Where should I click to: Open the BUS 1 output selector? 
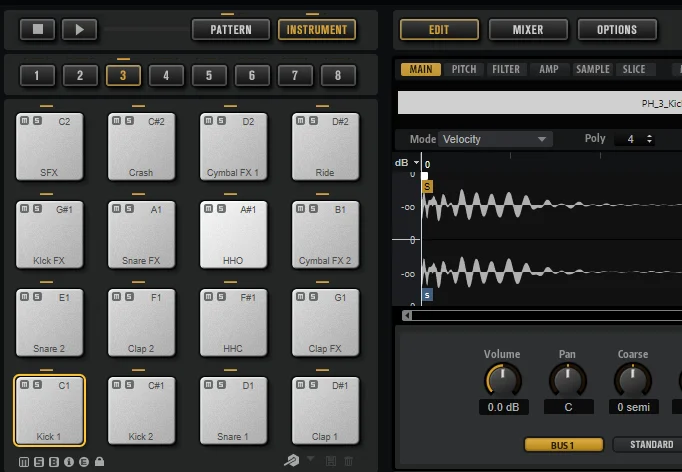pyautogui.click(x=564, y=445)
